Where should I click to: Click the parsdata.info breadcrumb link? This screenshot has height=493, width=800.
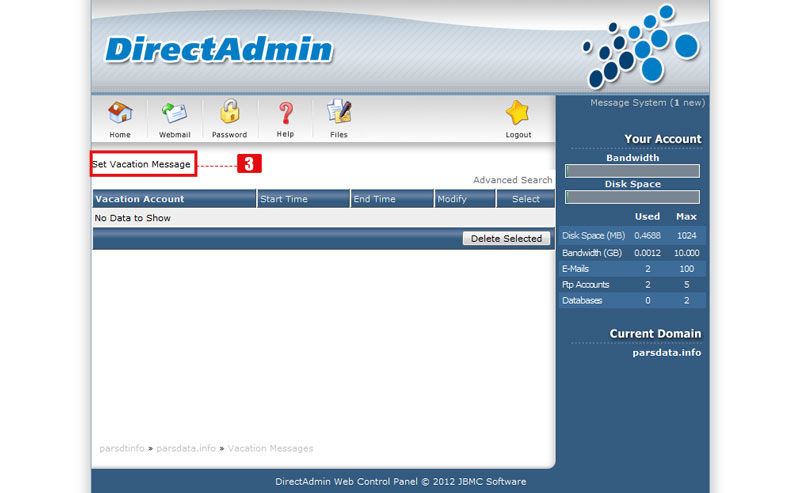(x=186, y=448)
